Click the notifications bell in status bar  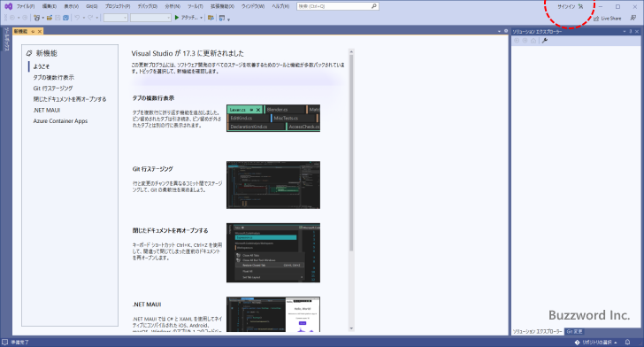[x=627, y=342]
